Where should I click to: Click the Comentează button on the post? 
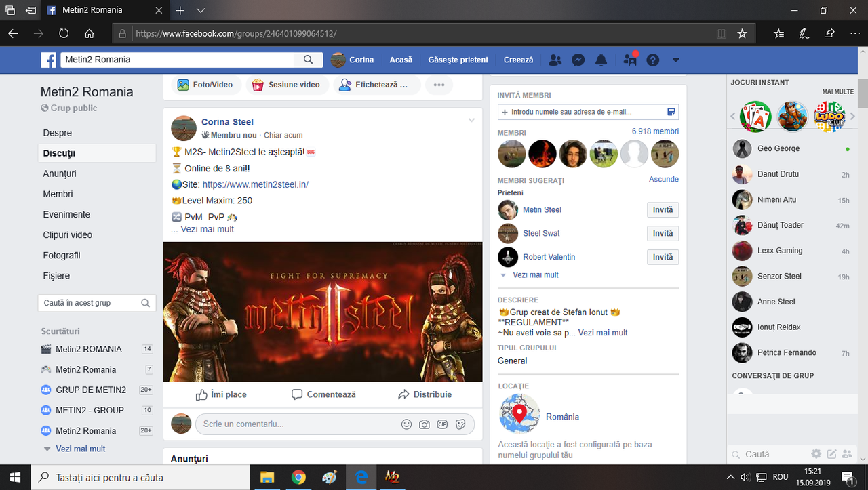pyautogui.click(x=323, y=394)
